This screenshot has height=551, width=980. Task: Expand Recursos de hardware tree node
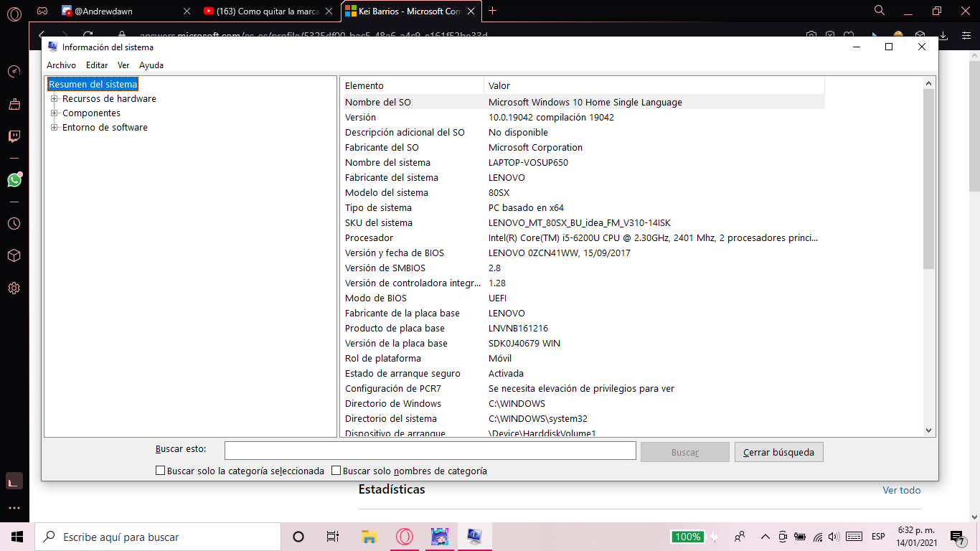point(54,99)
